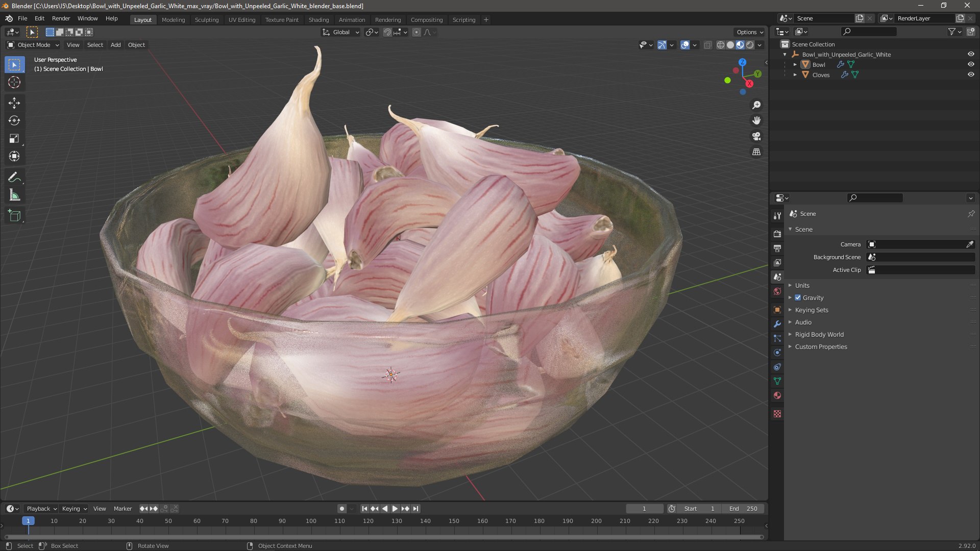Image resolution: width=980 pixels, height=551 pixels.
Task: Switch to Shading workspace tab
Action: pyautogui.click(x=318, y=20)
